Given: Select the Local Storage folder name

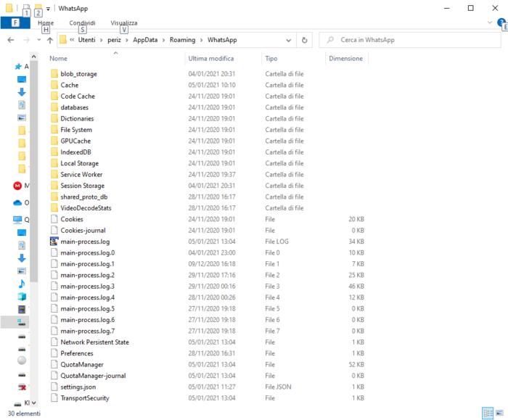Looking at the screenshot, I should tap(79, 163).
